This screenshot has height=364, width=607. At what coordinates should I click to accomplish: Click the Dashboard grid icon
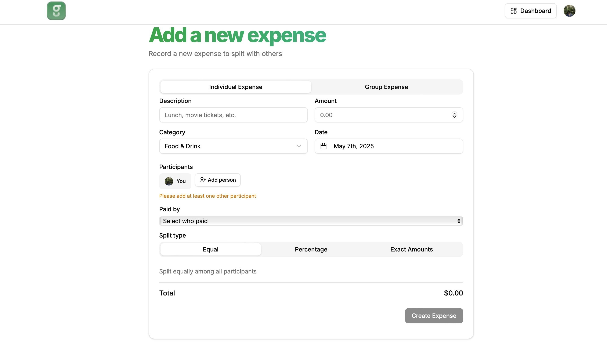[x=513, y=11]
